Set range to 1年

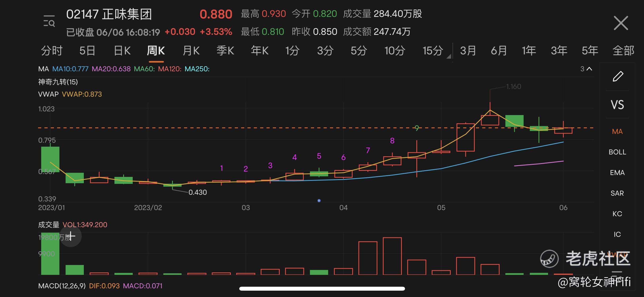pyautogui.click(x=529, y=51)
